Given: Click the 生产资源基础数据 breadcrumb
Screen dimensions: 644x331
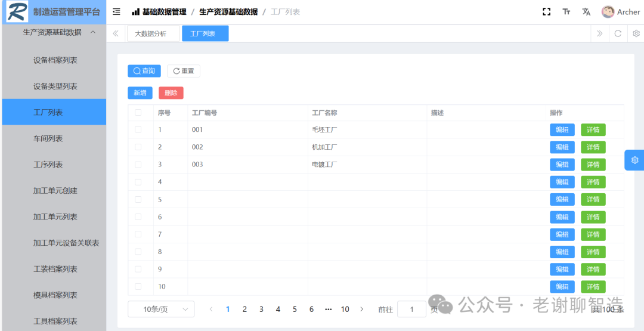Looking at the screenshot, I should [228, 12].
